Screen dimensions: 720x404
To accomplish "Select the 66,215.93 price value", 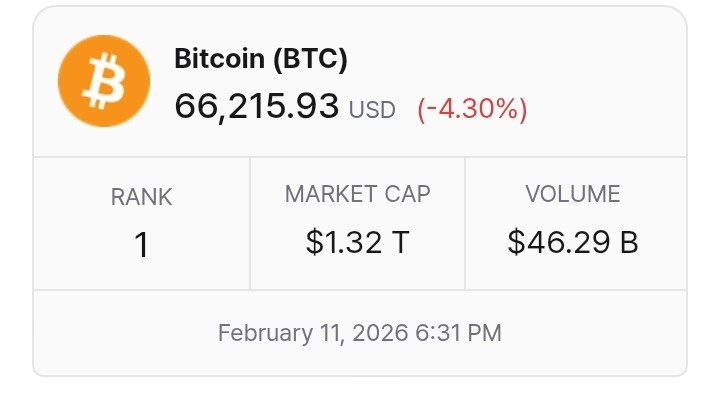I will coord(257,107).
